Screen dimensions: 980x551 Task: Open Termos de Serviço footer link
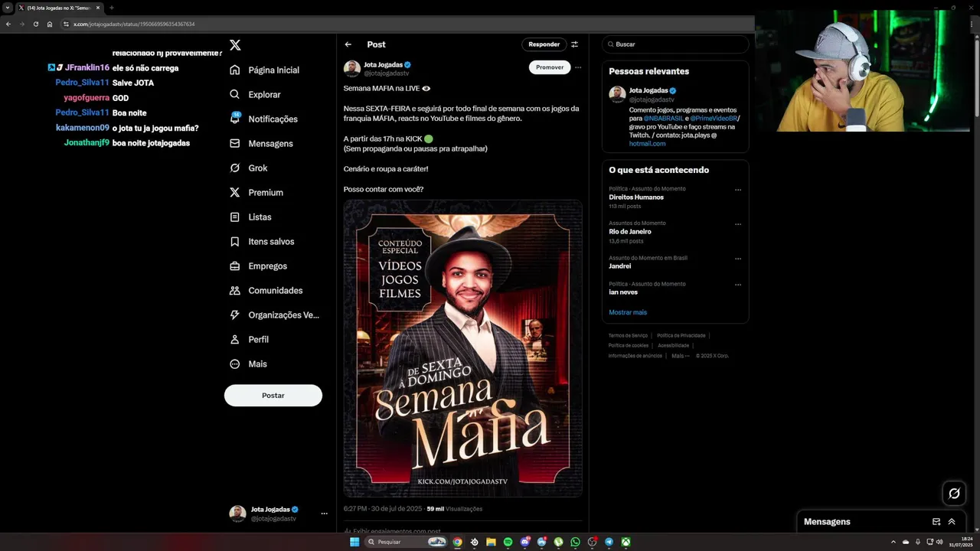click(628, 335)
